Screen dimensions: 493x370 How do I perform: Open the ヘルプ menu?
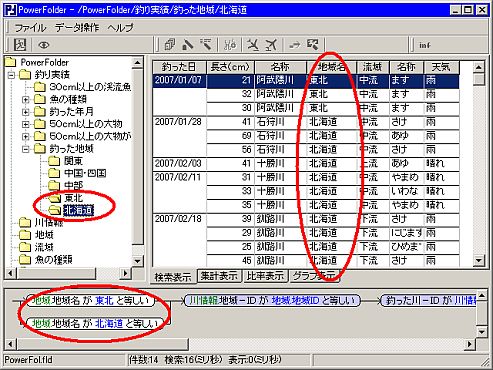coord(120,27)
